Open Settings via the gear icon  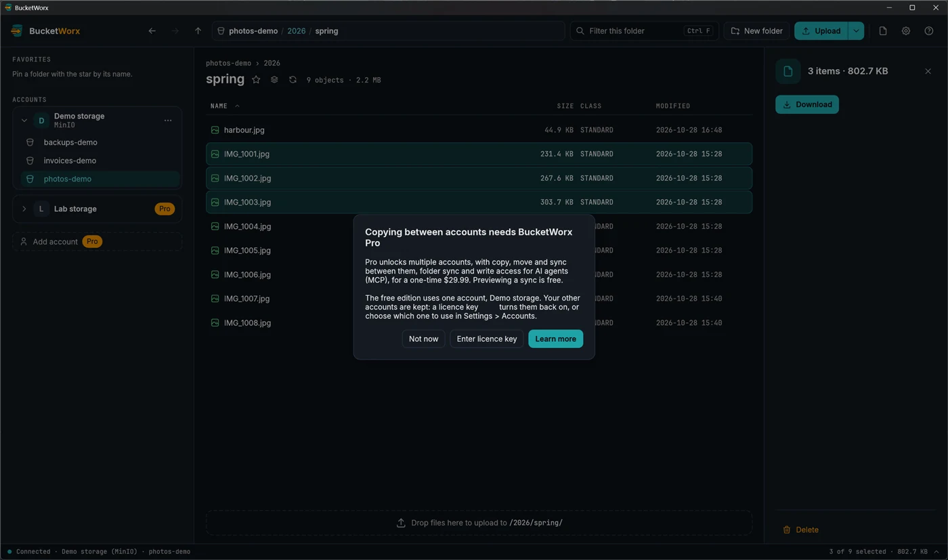click(x=906, y=31)
